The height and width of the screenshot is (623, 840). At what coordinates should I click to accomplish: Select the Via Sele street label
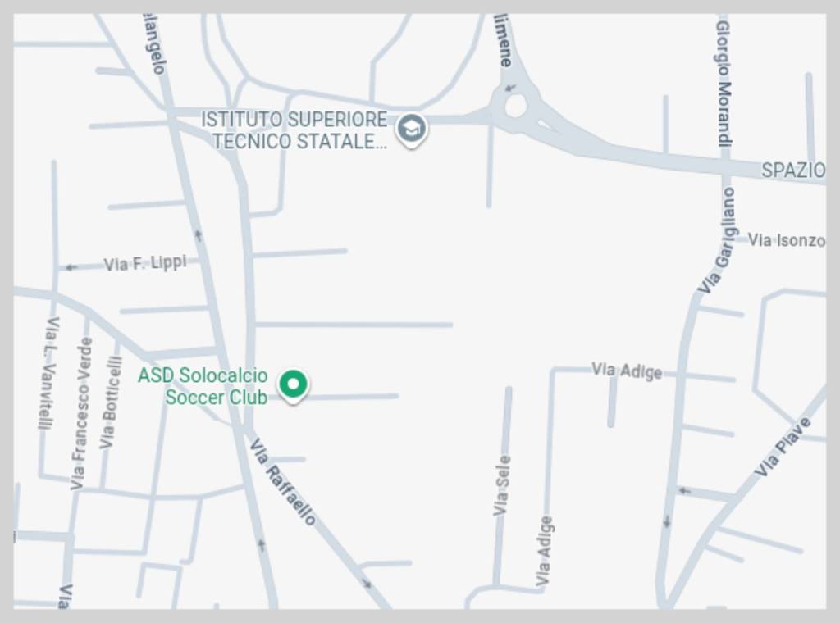[501, 485]
